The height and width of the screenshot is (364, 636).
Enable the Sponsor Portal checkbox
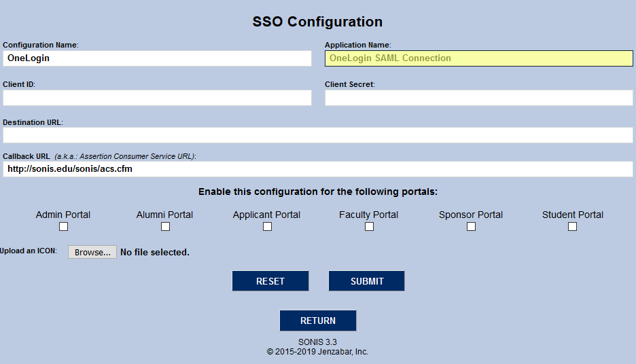tap(471, 227)
